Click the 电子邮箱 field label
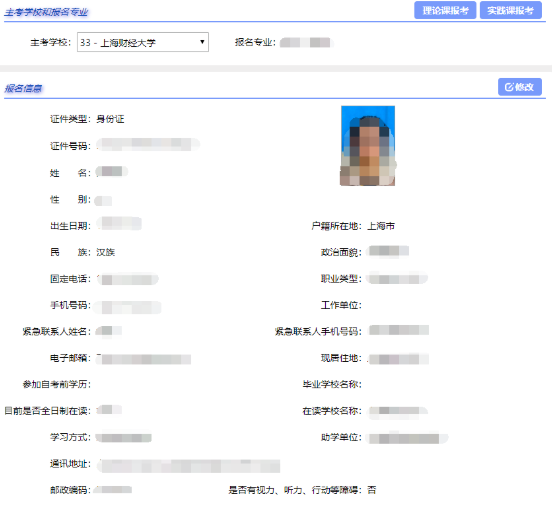This screenshot has height=511, width=552. [70, 358]
